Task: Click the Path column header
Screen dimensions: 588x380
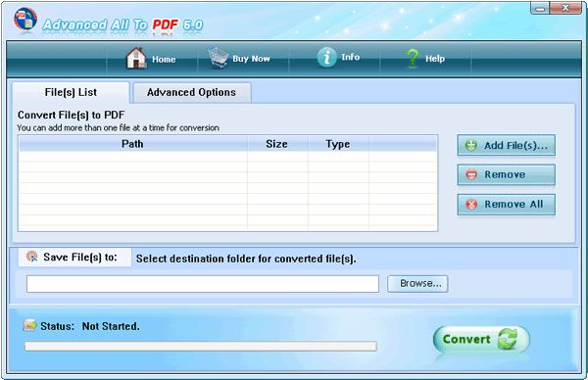Action: pos(132,144)
